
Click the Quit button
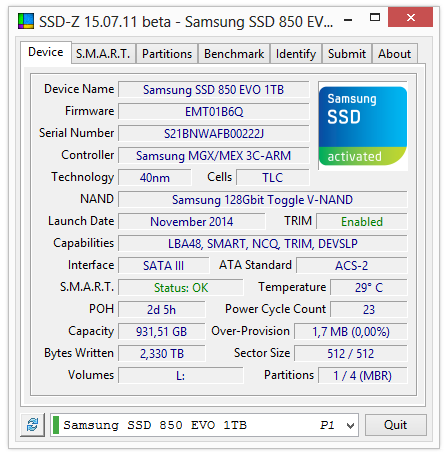[x=396, y=425]
